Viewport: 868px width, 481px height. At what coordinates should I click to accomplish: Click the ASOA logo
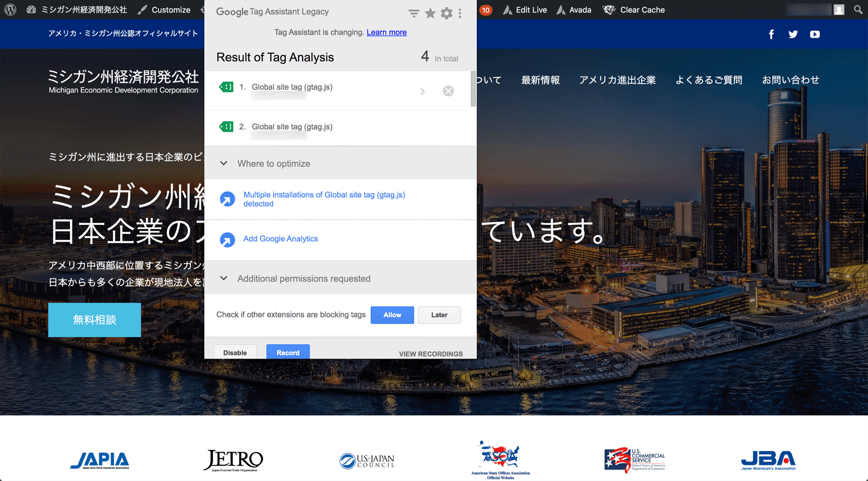(x=501, y=460)
